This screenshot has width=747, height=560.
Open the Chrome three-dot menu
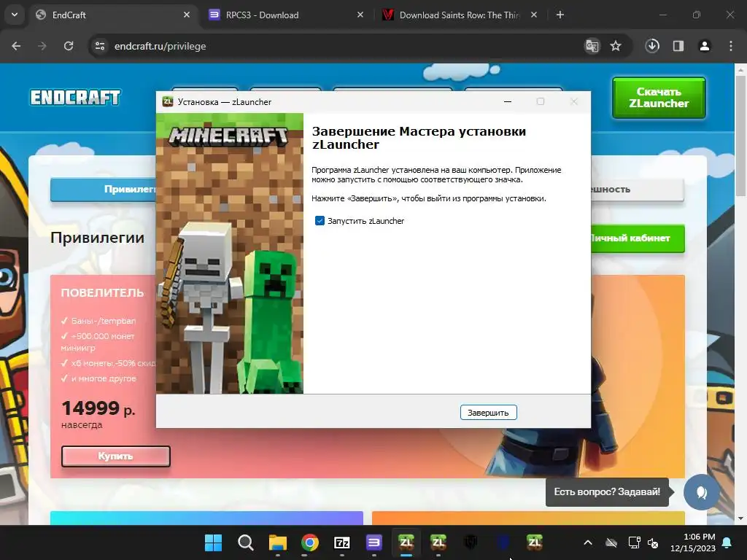[x=731, y=46]
